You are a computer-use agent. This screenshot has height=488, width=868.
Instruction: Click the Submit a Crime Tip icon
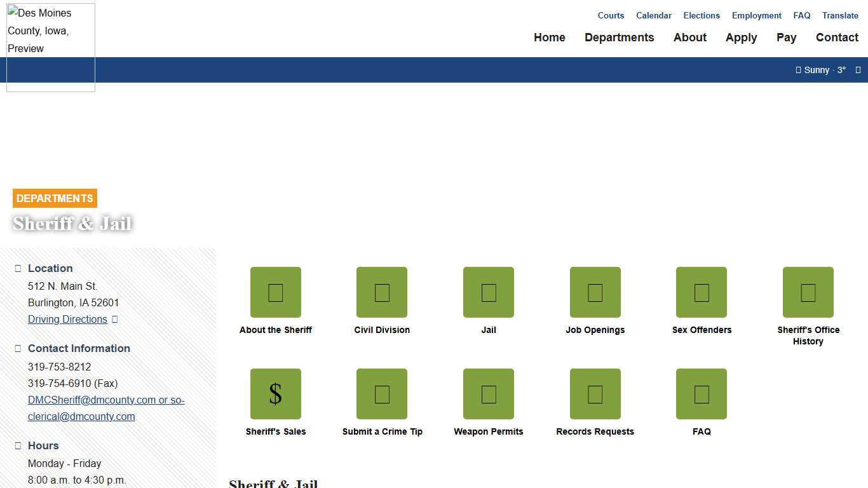pyautogui.click(x=382, y=394)
